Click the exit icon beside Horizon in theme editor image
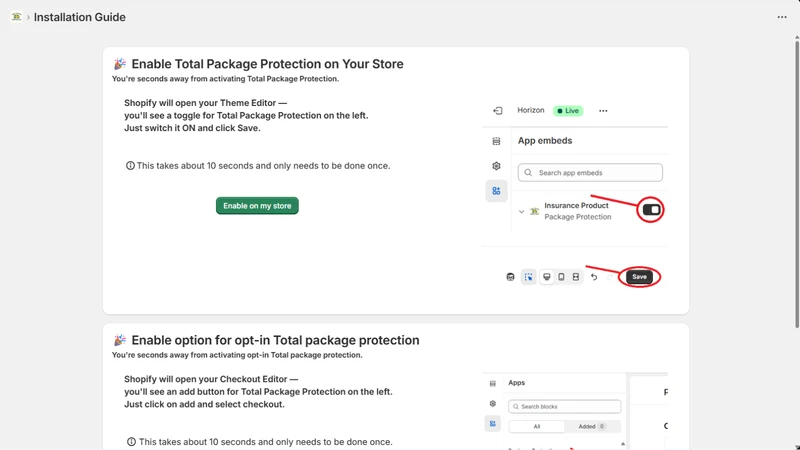 (497, 111)
